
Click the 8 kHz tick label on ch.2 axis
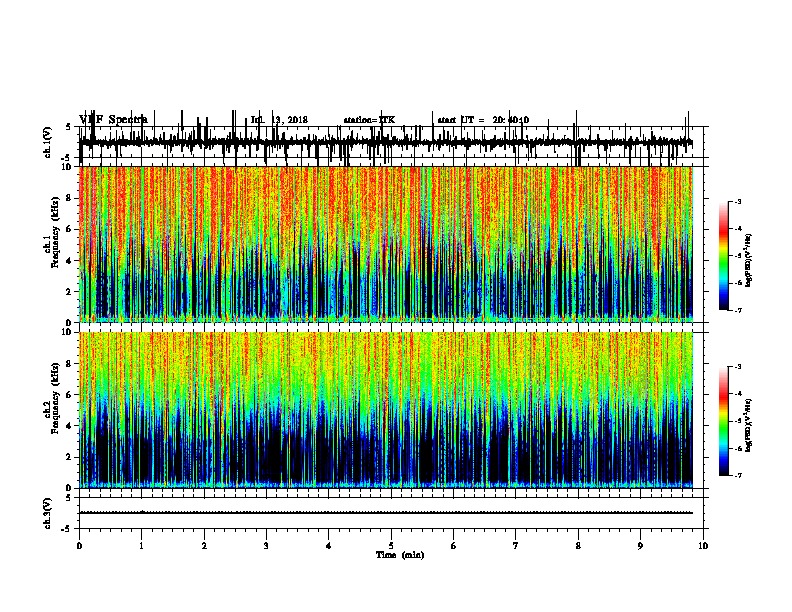point(70,364)
